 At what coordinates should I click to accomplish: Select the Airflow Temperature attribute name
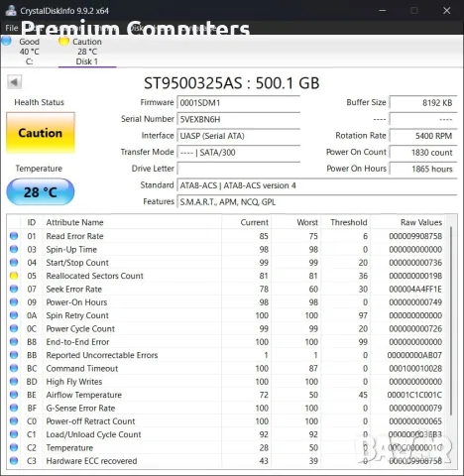coord(84,395)
